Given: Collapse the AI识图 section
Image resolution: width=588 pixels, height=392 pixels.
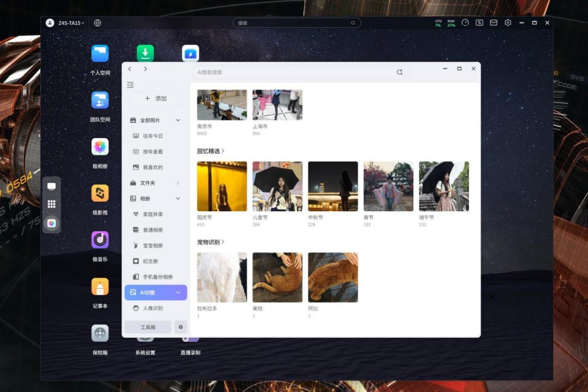Looking at the screenshot, I should [x=178, y=292].
